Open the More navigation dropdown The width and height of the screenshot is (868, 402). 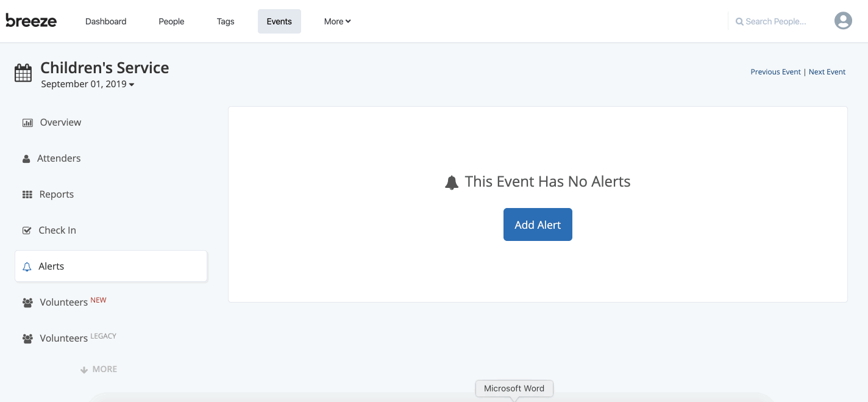(x=337, y=21)
